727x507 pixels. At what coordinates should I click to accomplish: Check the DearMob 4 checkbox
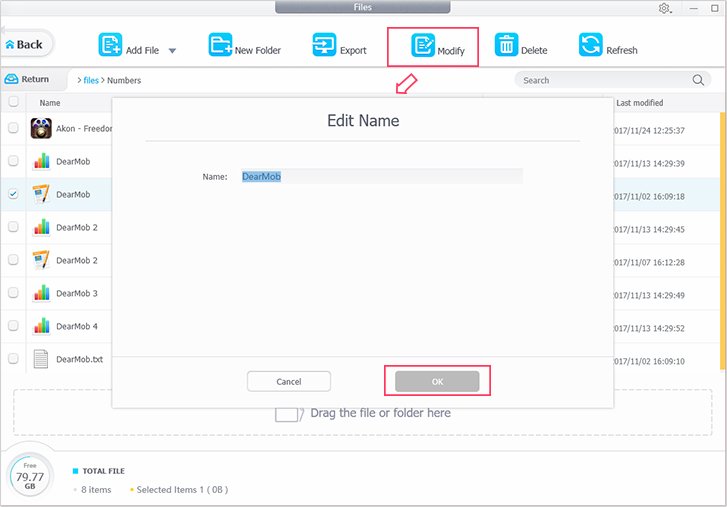click(13, 325)
